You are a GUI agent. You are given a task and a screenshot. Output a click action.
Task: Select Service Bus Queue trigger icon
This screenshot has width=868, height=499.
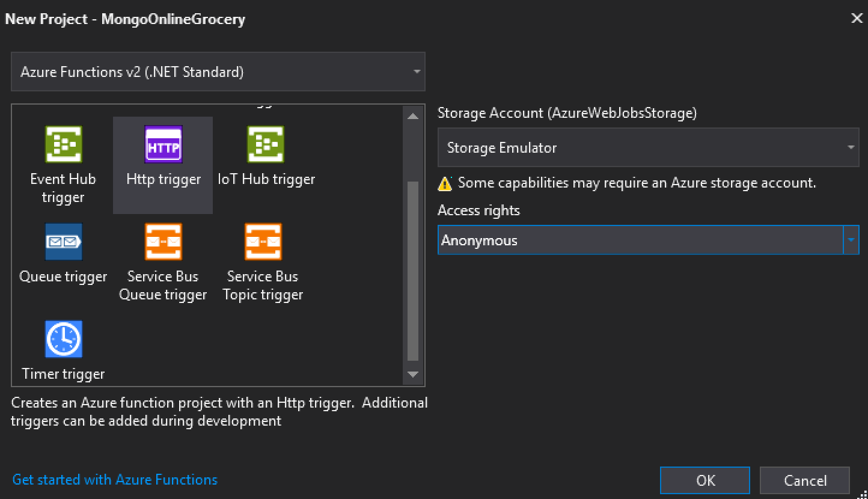[163, 242]
